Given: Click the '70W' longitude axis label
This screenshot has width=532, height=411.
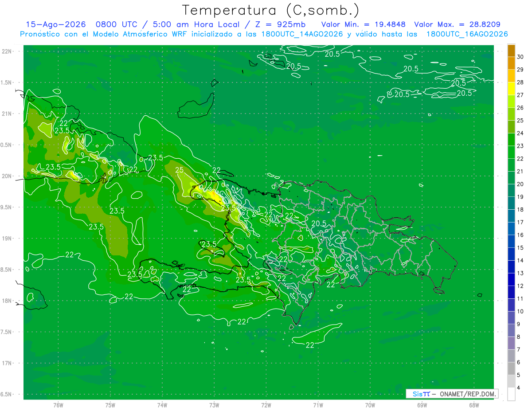Looking at the screenshot, I should [x=370, y=405].
